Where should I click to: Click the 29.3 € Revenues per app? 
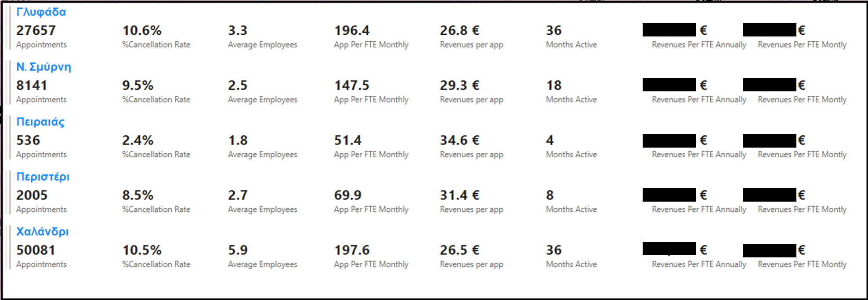coord(460,85)
